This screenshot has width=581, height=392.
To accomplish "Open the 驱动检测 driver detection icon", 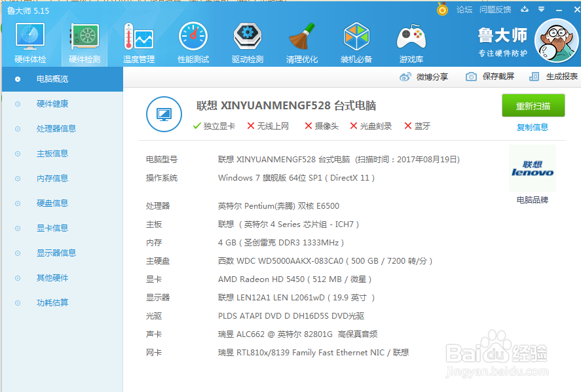I will pos(248,36).
